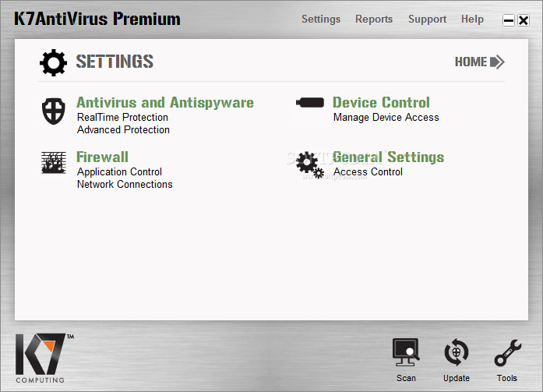543x392 pixels.
Task: Open Antivirus and Antispyware settings
Action: click(x=165, y=103)
